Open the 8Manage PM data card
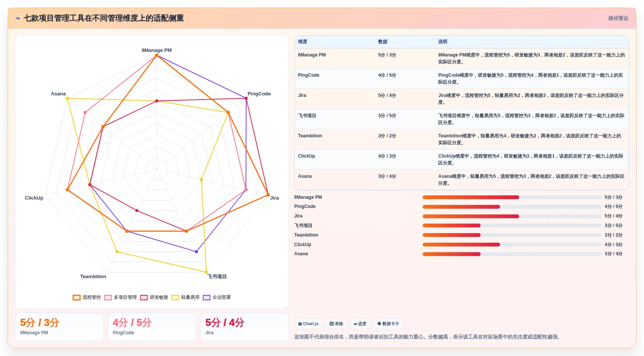This screenshot has height=356, width=644. point(59,327)
